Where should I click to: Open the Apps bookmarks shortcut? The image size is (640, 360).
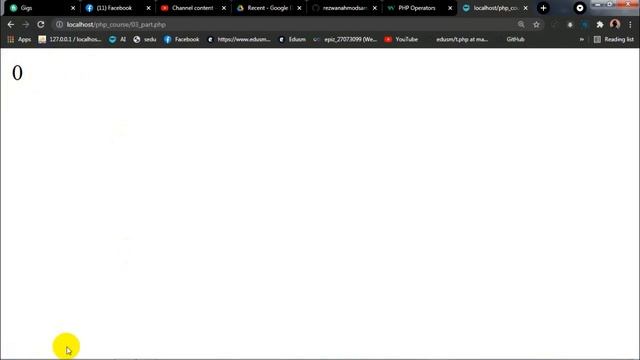[x=19, y=40]
